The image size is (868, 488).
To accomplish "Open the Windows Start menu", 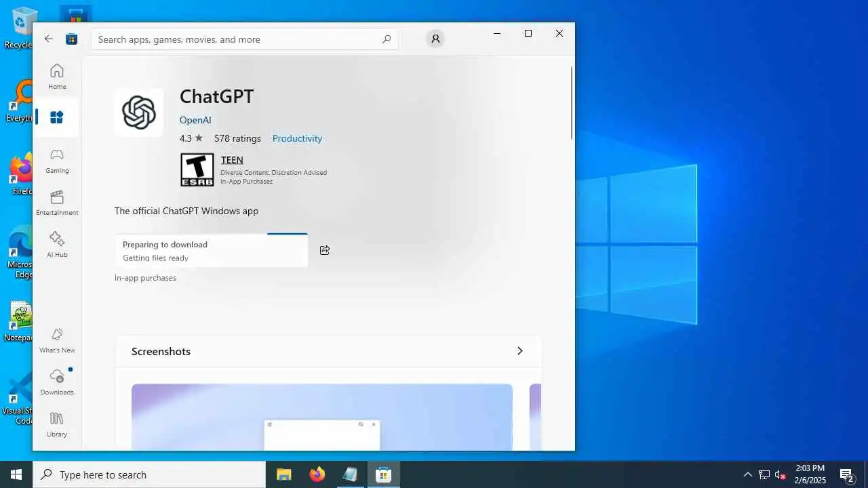I will click(x=16, y=474).
